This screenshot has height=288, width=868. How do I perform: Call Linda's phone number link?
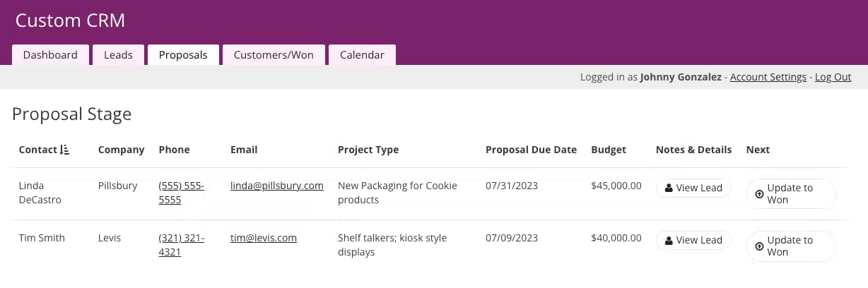181,193
